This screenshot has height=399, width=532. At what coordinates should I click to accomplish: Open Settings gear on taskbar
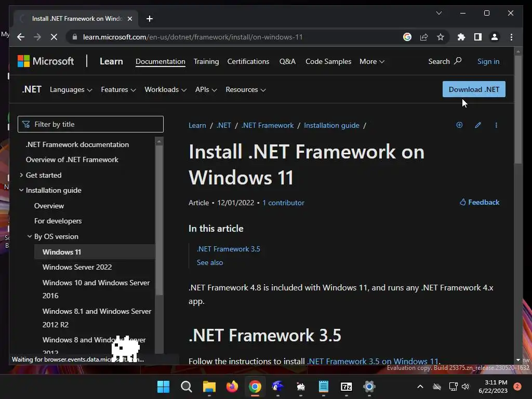coord(369,387)
